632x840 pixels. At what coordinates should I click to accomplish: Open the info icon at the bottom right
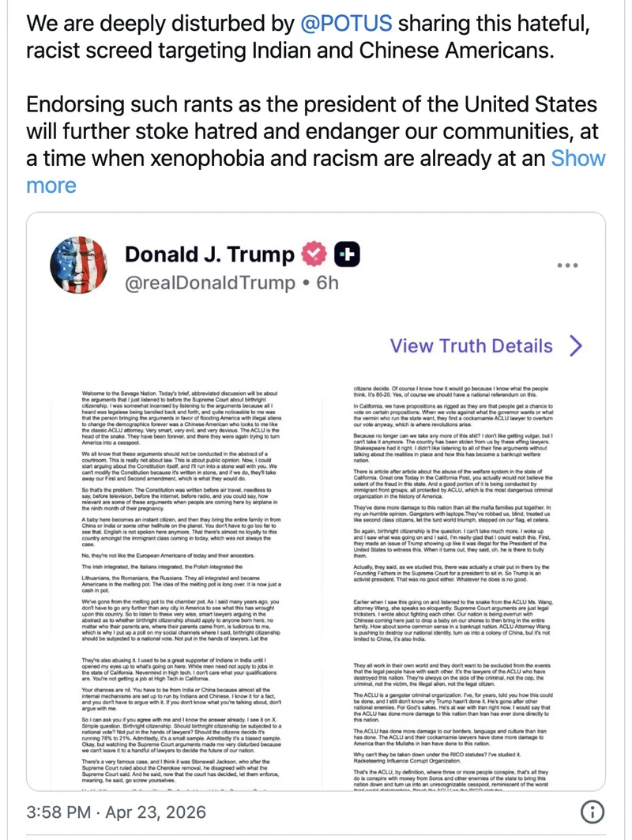[592, 812]
